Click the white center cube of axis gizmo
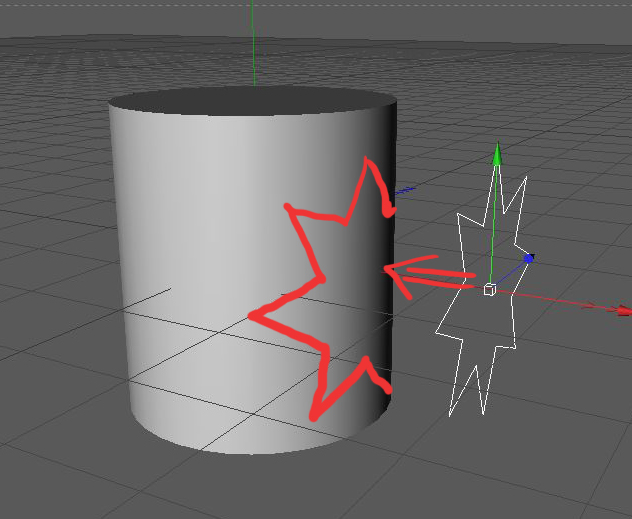The height and width of the screenshot is (519, 632). [490, 289]
